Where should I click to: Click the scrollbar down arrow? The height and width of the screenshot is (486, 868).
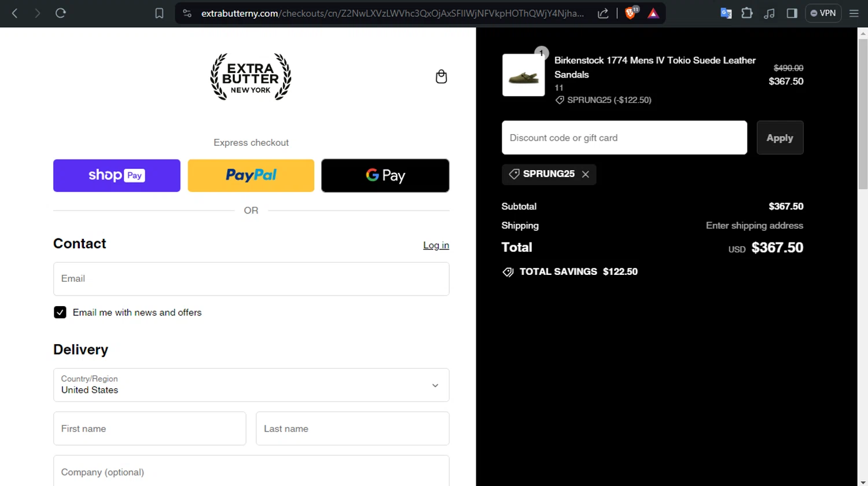(x=863, y=481)
